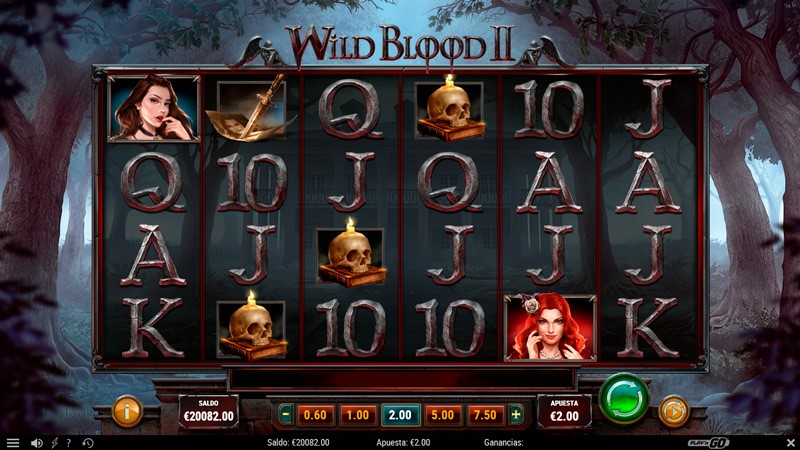Viewport: 800px width, 450px height.
Task: Open the game history clock icon
Action: tap(88, 443)
